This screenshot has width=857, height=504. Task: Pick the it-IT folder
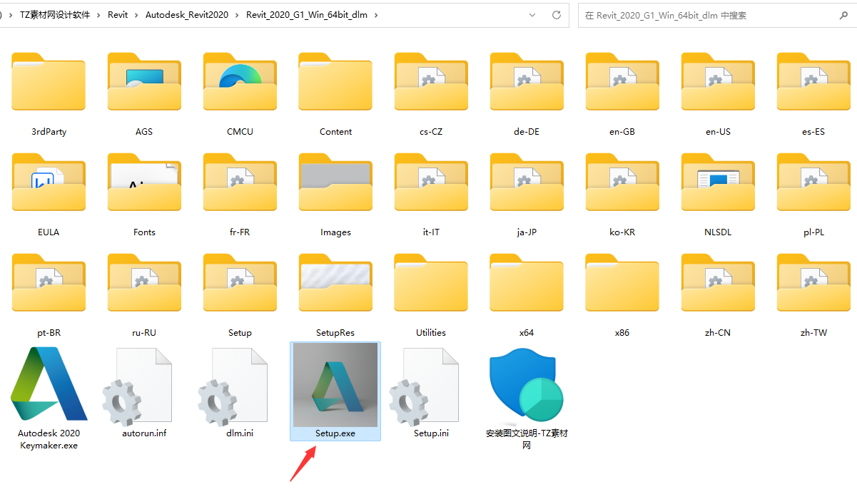point(431,182)
